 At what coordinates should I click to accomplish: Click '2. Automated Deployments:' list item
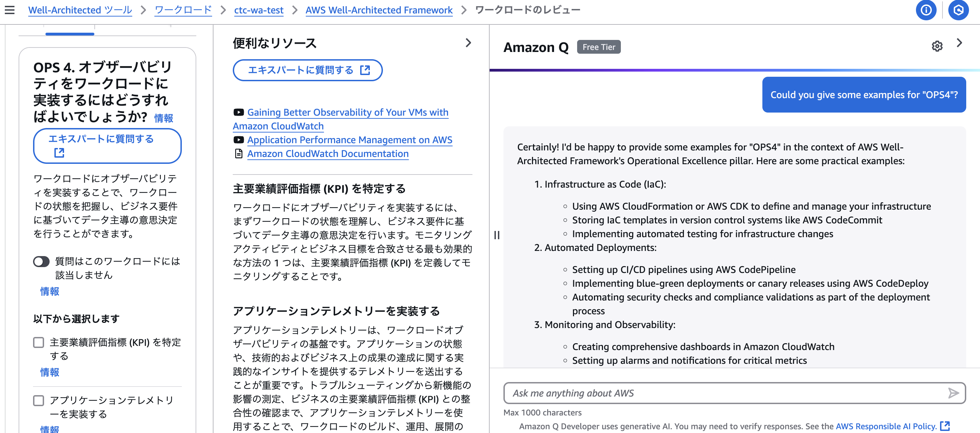[595, 247]
